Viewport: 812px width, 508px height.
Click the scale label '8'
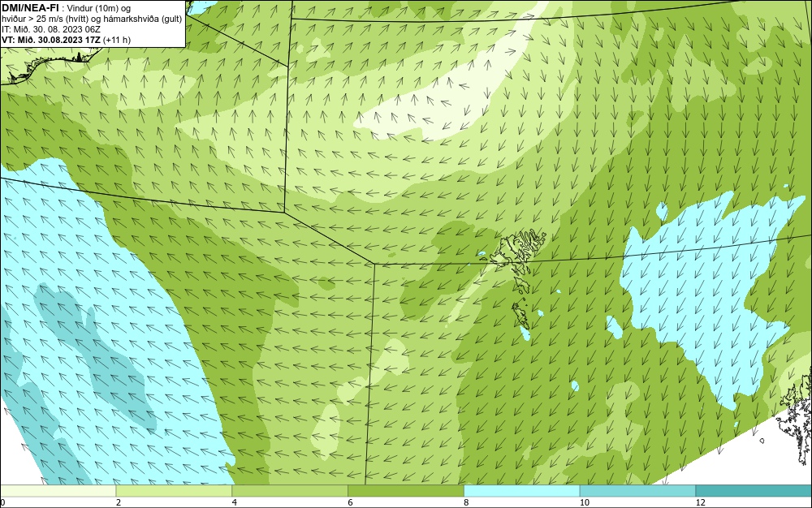tap(467, 502)
